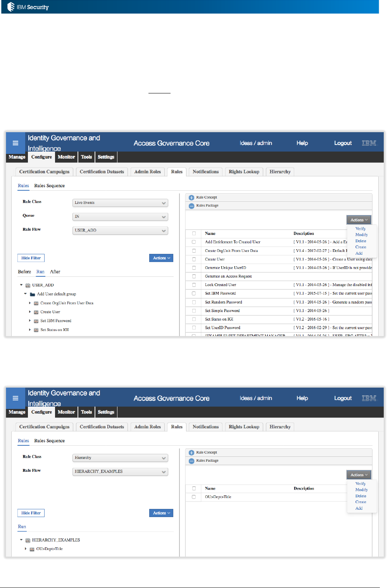Image resolution: width=388 pixels, height=588 pixels.
Task: Click the plus icon beside Rule Concept in the Hierarchy window
Action: click(191, 452)
